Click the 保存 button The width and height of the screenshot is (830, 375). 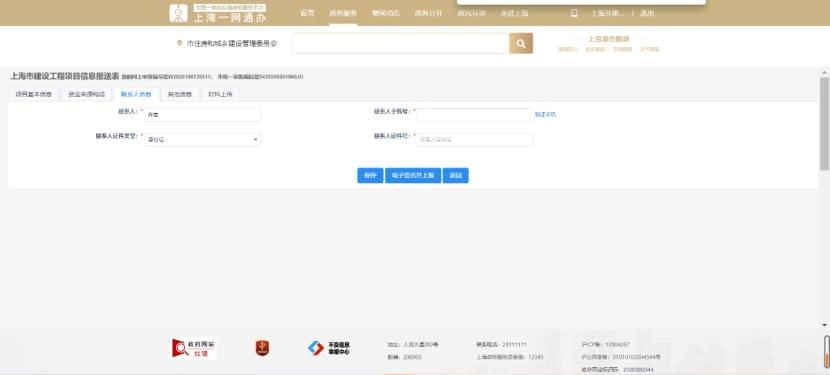click(x=370, y=175)
